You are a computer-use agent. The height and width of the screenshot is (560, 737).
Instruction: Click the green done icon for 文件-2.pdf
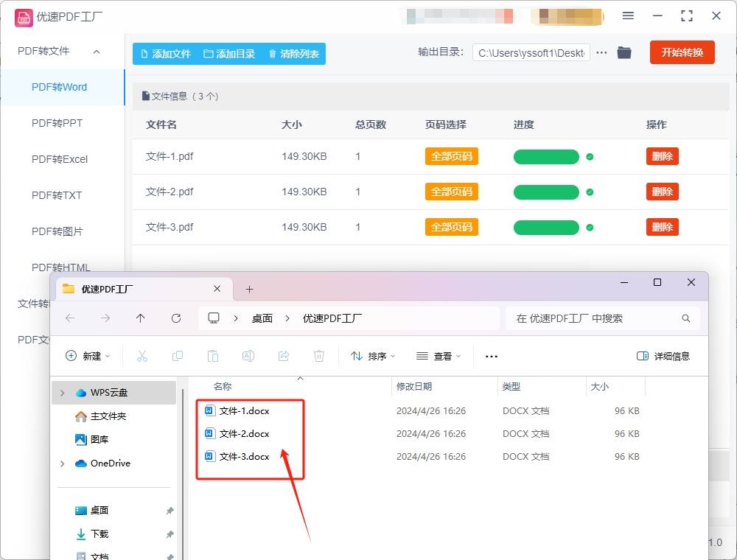click(x=590, y=192)
